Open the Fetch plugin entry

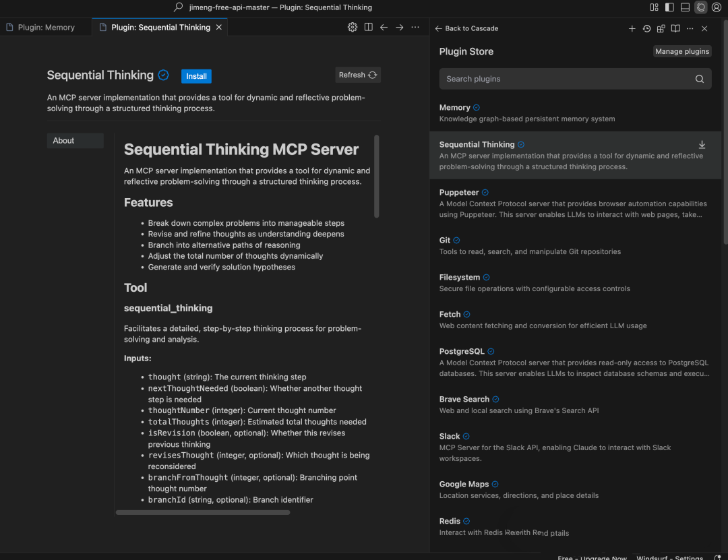coord(575,320)
